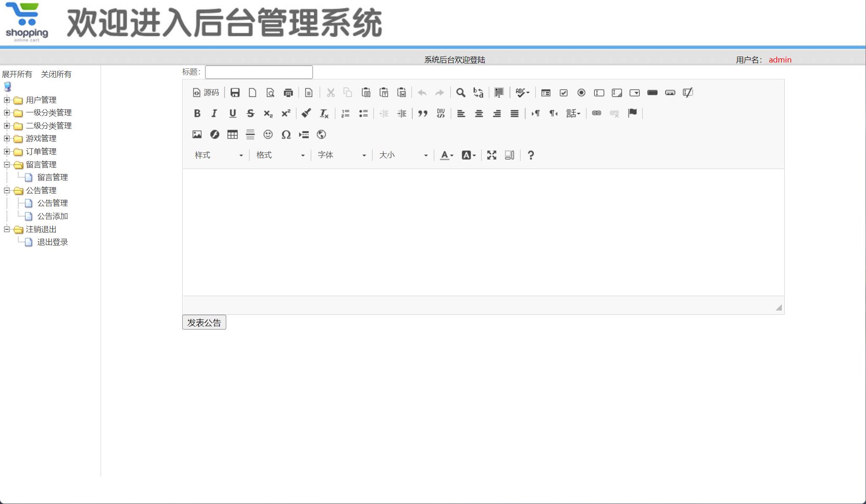Click 展开所有 to expand all nodes
Image resolution: width=866 pixels, height=504 pixels.
pyautogui.click(x=17, y=74)
